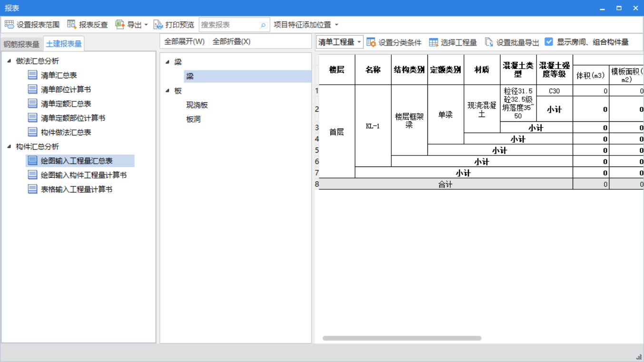Image resolution: width=644 pixels, height=362 pixels.
Task: Click the 选择工程量 icon
Action: click(434, 42)
